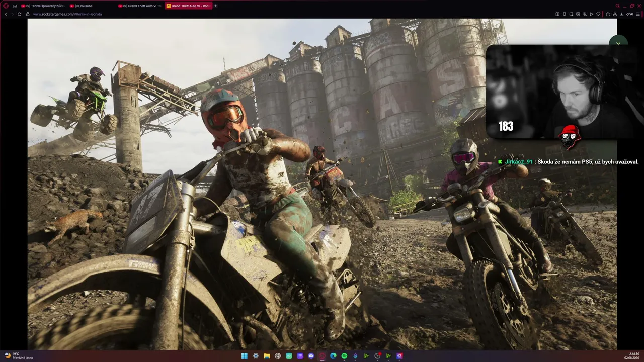Open File Explorer from the taskbar
The image size is (644, 362).
tap(267, 356)
